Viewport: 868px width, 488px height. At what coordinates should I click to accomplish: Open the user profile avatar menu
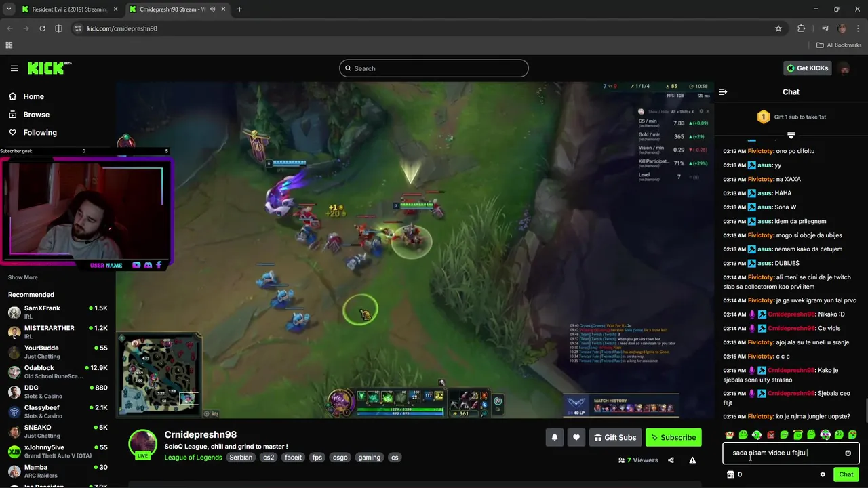click(844, 68)
